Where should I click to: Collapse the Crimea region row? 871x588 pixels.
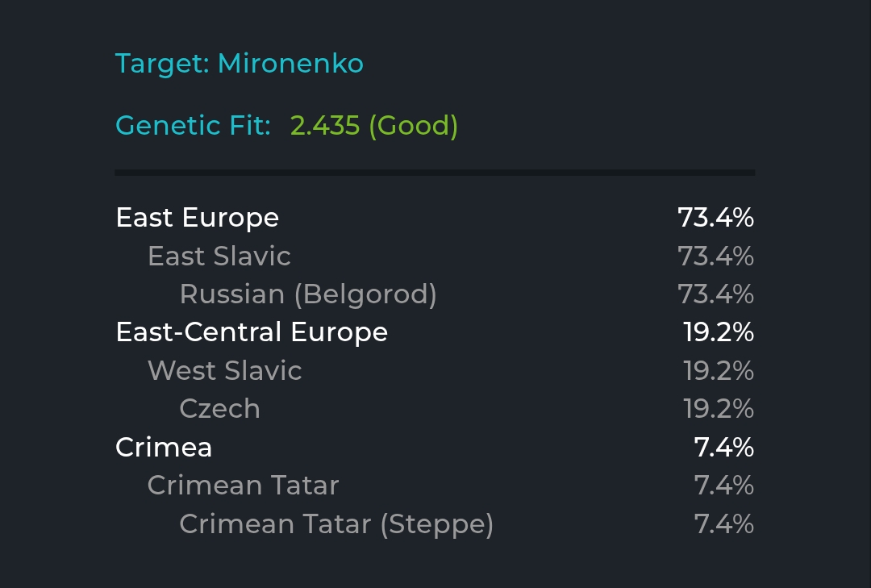coord(435,448)
